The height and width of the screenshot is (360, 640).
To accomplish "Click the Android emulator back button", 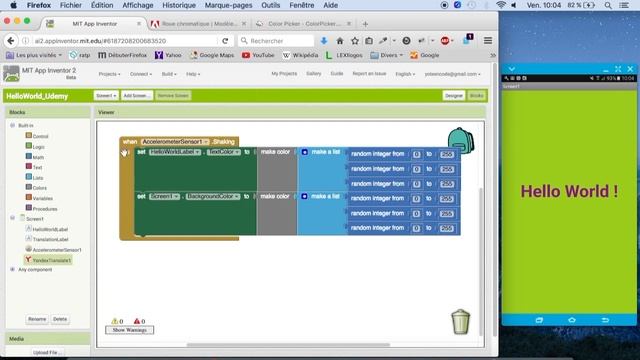I will pos(605,320).
